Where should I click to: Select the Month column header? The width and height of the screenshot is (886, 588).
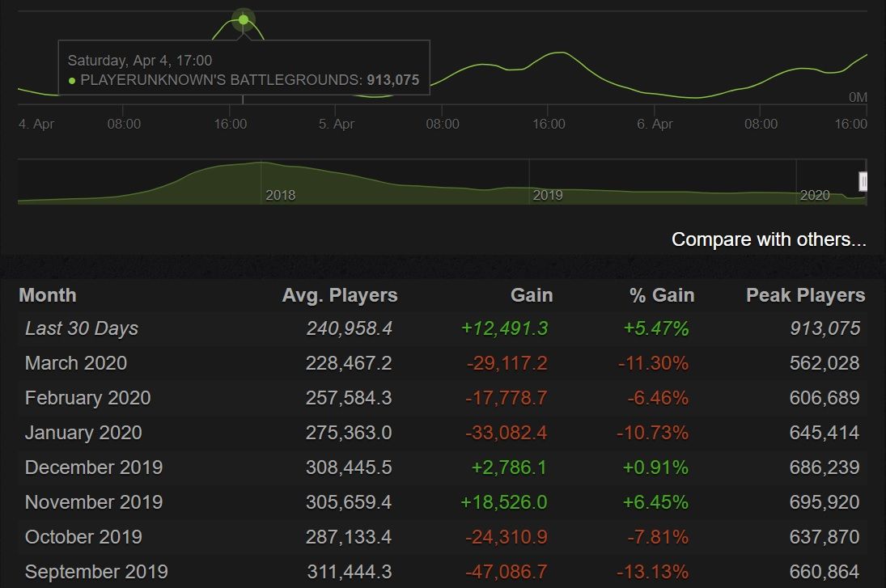[48, 295]
